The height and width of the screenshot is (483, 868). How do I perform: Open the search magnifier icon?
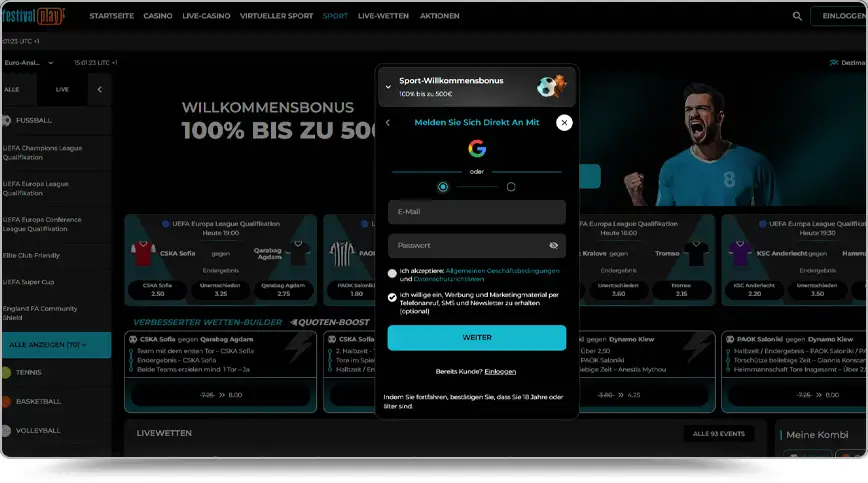[797, 16]
